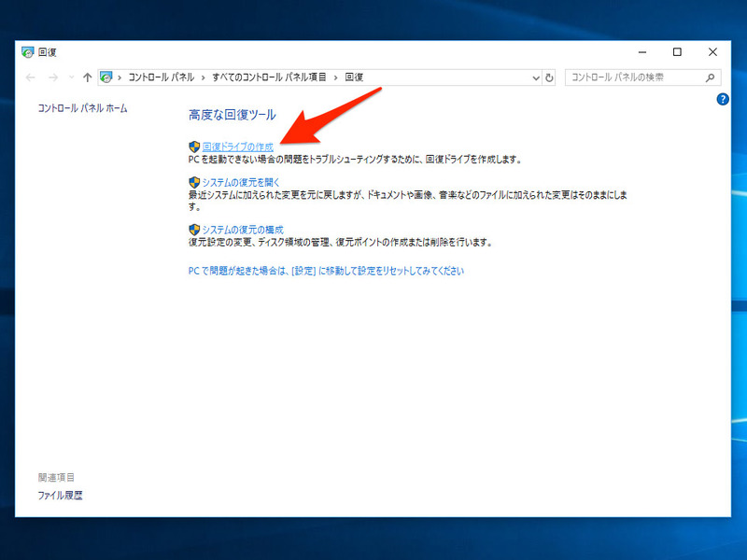Open the システムの復元の構成 link
This screenshot has height=560, width=747.
tap(243, 230)
